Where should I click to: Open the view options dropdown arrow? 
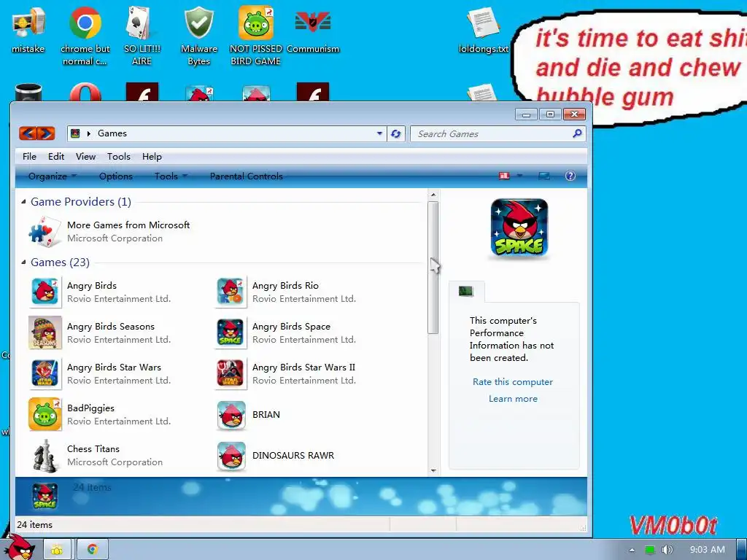(x=519, y=176)
